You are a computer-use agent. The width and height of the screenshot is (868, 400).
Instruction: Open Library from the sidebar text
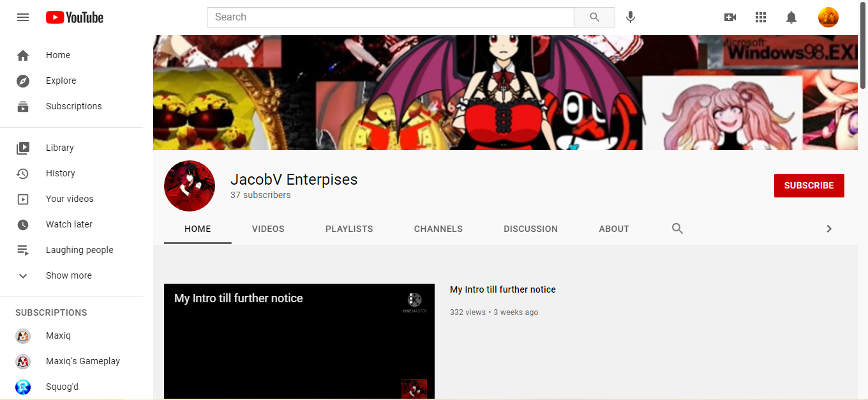point(60,148)
